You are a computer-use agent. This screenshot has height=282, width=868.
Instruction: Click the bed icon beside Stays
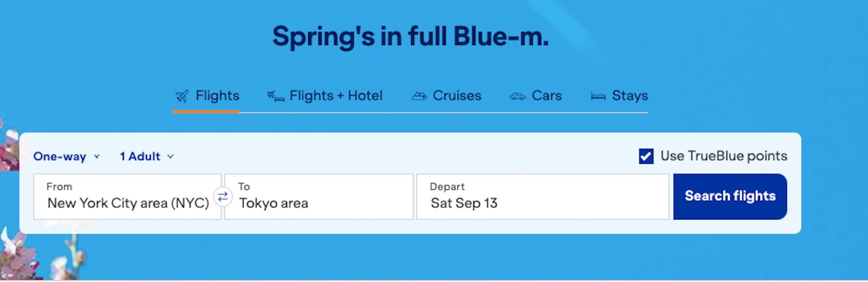pyautogui.click(x=598, y=97)
